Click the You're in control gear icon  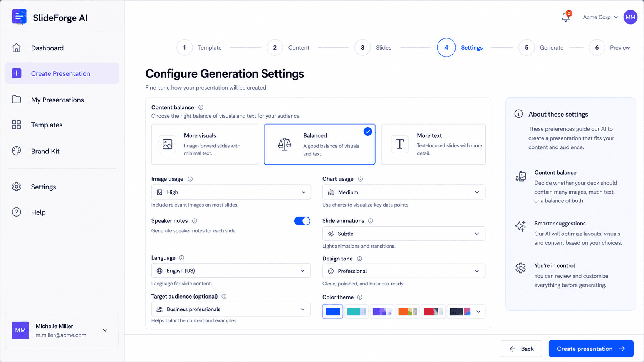(x=521, y=268)
